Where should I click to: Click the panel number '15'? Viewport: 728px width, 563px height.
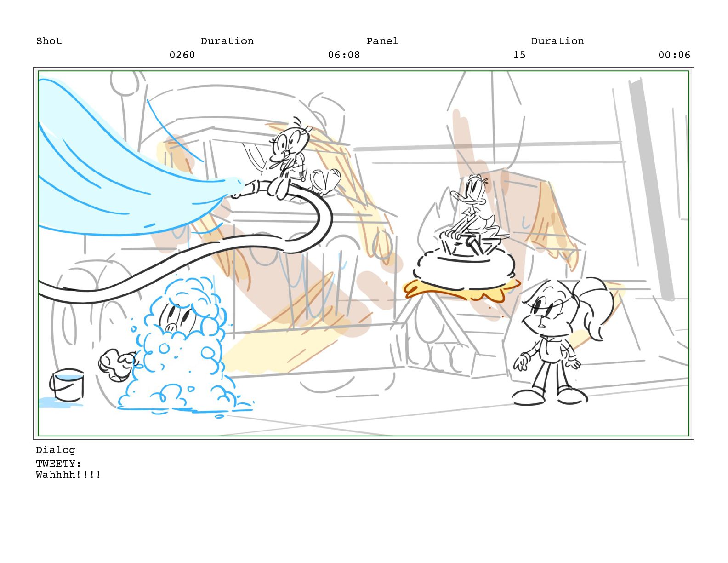click(519, 55)
